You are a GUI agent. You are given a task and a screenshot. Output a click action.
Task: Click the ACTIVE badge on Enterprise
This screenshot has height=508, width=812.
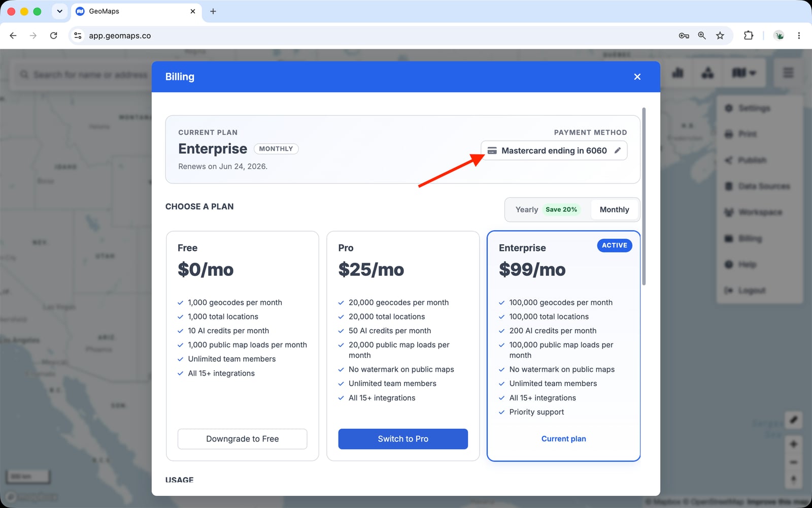click(x=615, y=245)
